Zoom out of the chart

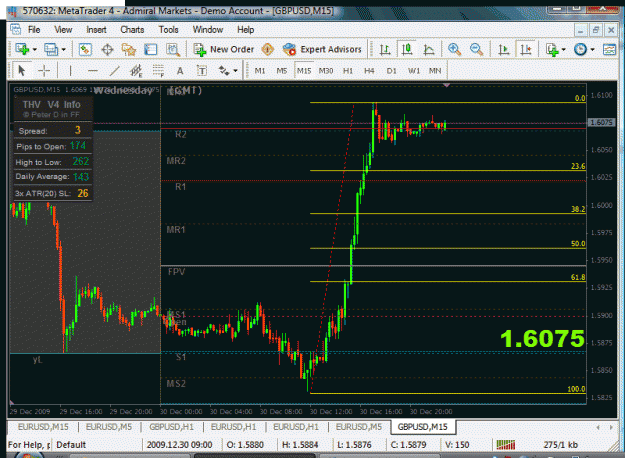(476, 49)
